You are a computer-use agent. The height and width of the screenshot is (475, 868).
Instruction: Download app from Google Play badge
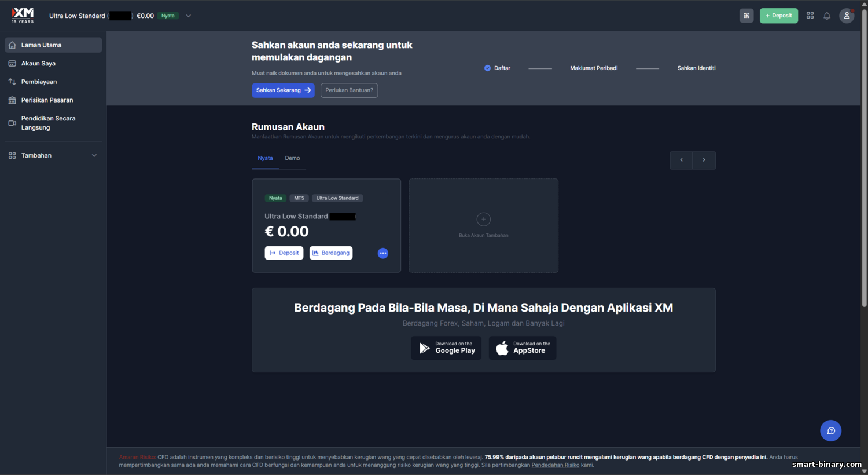(446, 348)
